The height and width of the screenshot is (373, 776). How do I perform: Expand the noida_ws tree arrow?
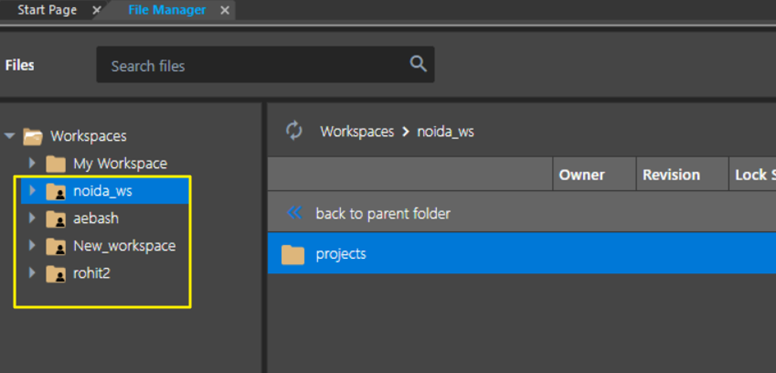(32, 190)
